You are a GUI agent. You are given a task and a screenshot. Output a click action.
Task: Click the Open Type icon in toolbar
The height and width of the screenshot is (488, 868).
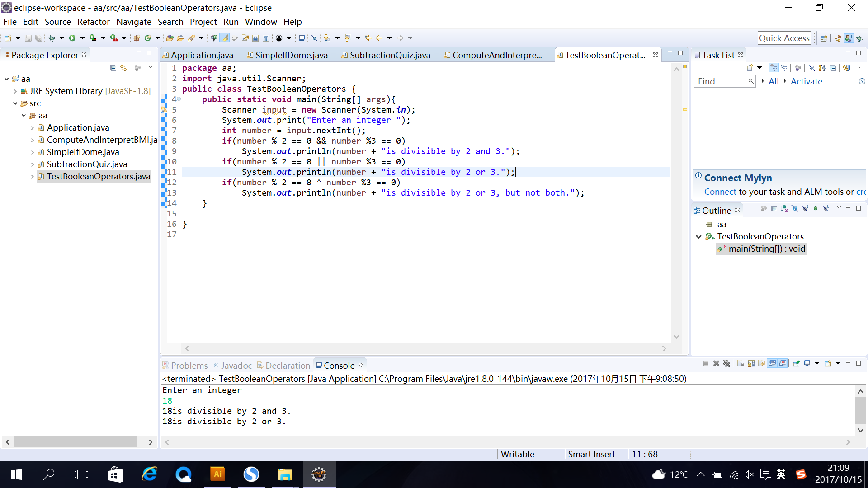tap(170, 38)
